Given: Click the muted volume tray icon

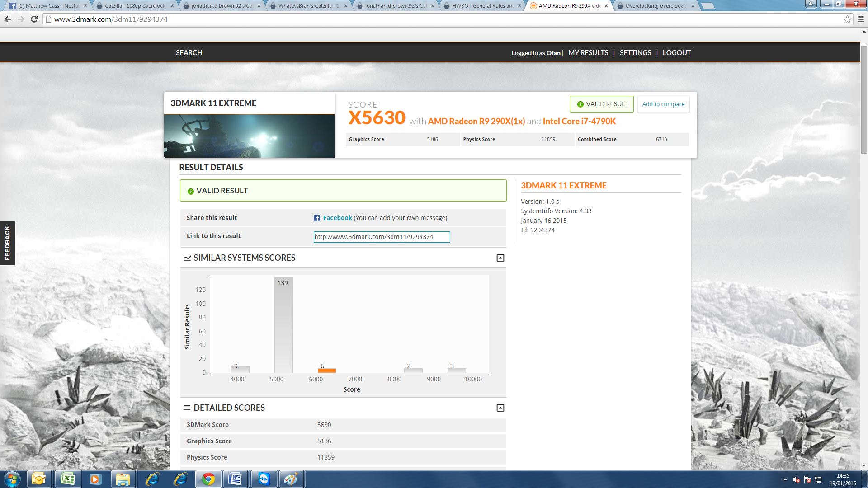Looking at the screenshot, I should pos(797,480).
